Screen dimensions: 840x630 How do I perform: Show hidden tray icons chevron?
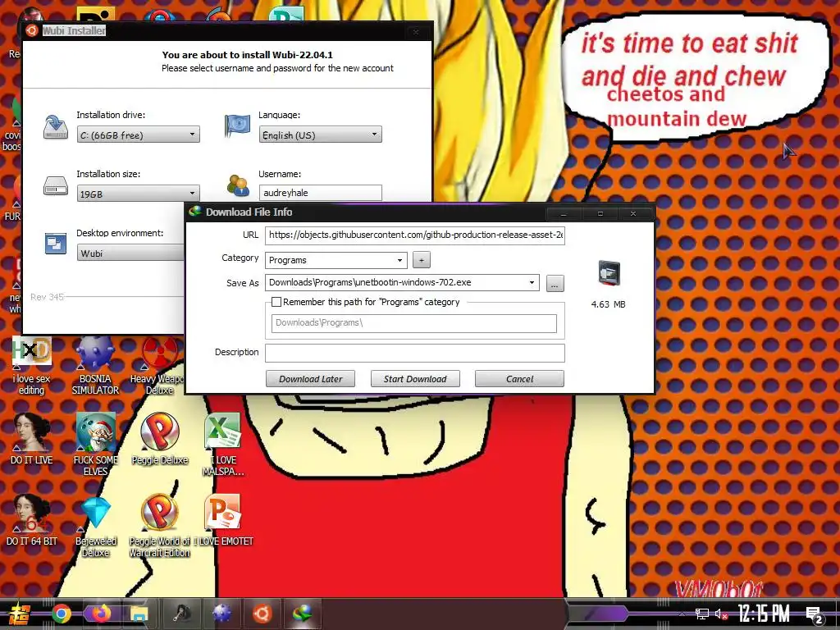coord(682,614)
